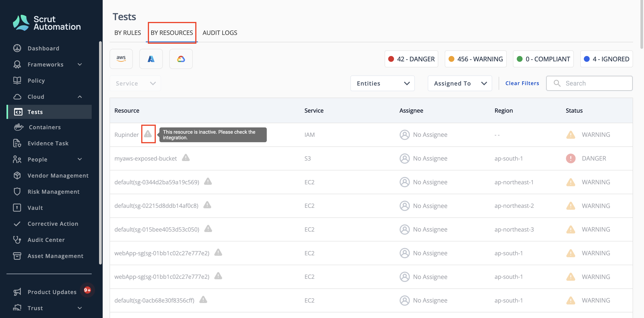Expand the People menu chevron
Image resolution: width=644 pixels, height=318 pixels.
click(x=80, y=159)
